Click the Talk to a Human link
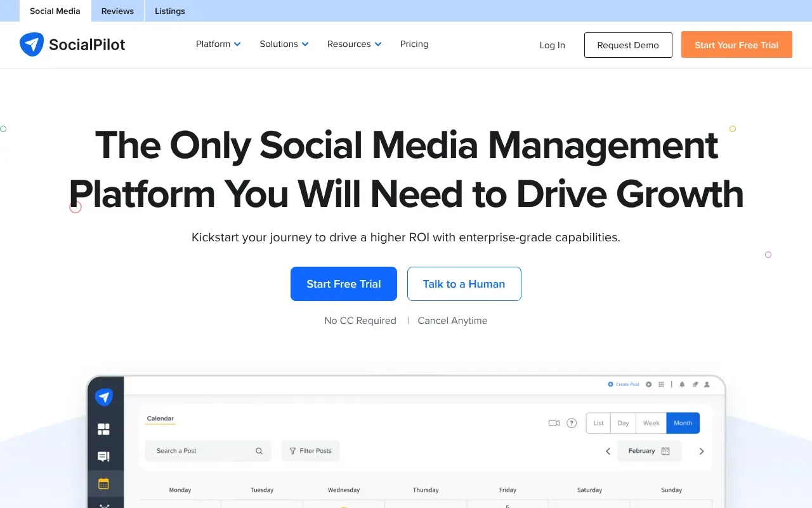This screenshot has height=508, width=812. click(464, 284)
